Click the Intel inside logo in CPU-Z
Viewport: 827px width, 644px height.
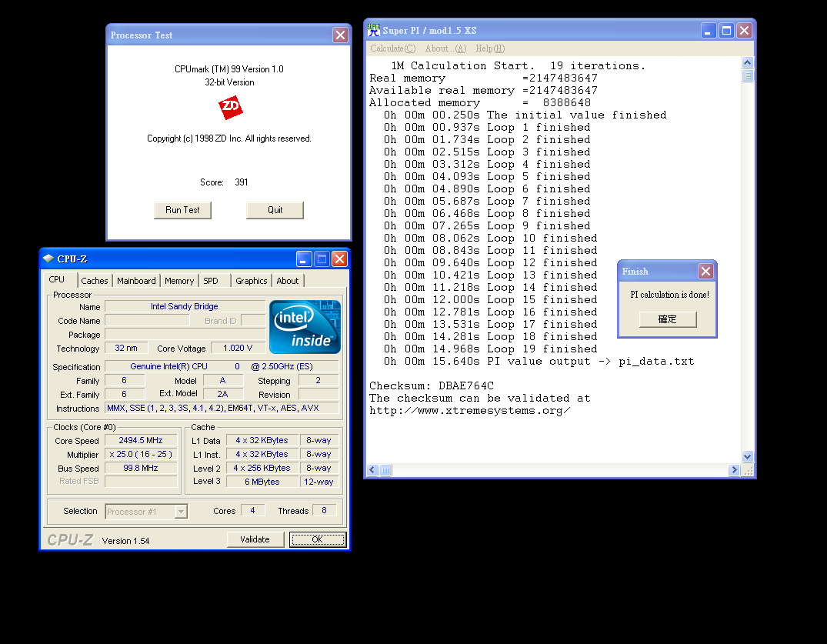pyautogui.click(x=305, y=327)
